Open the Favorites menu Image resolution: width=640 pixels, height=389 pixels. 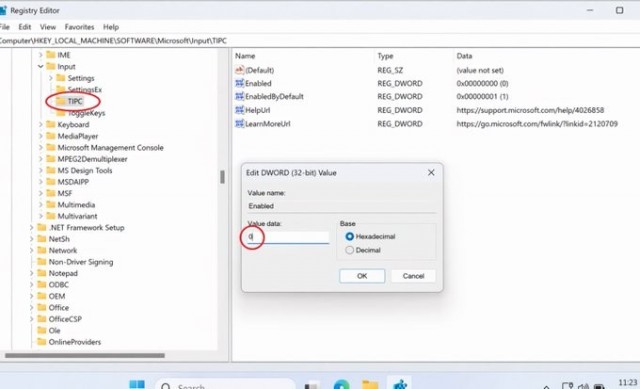click(79, 27)
